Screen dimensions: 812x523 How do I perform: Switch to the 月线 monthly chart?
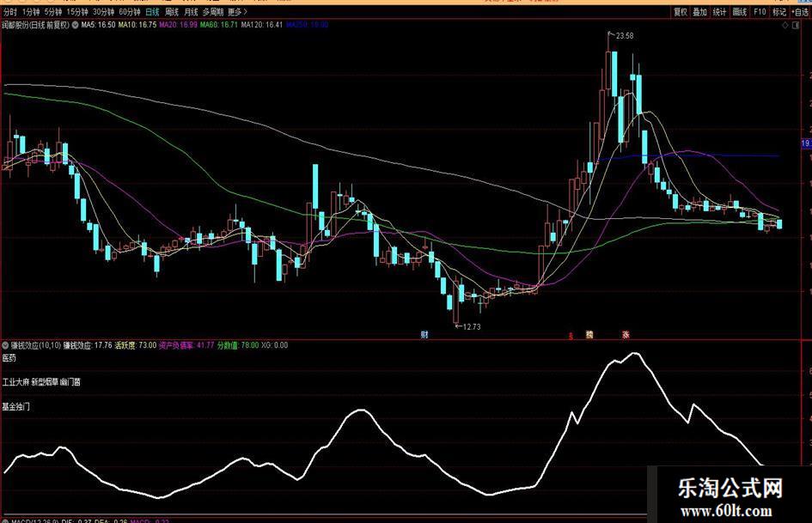pyautogui.click(x=191, y=11)
